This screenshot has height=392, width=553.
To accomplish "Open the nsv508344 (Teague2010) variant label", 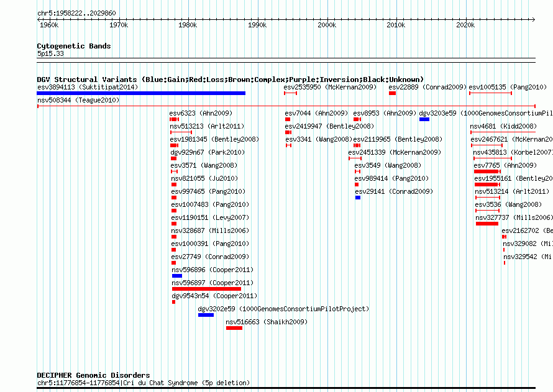I will click(x=78, y=100).
